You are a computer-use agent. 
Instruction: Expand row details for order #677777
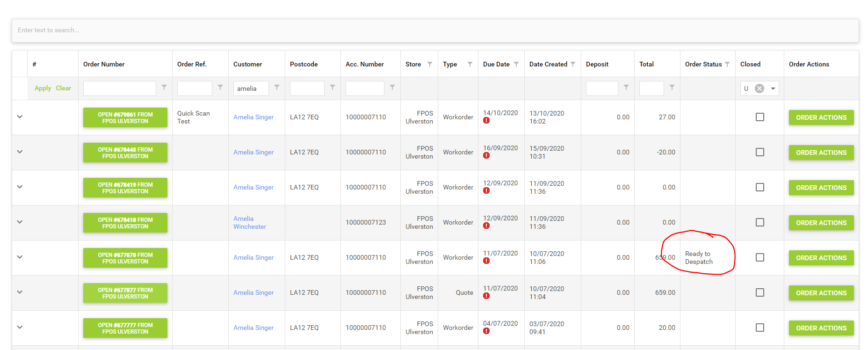20,327
